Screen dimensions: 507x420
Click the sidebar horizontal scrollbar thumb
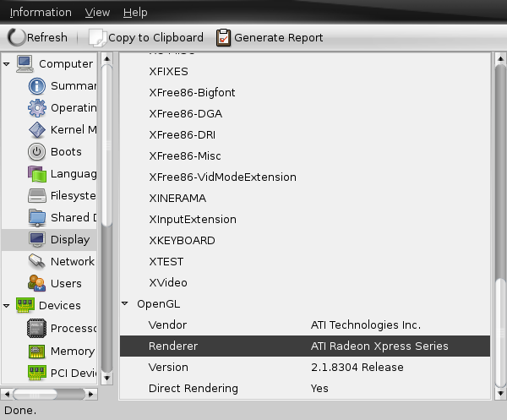click(x=35, y=394)
